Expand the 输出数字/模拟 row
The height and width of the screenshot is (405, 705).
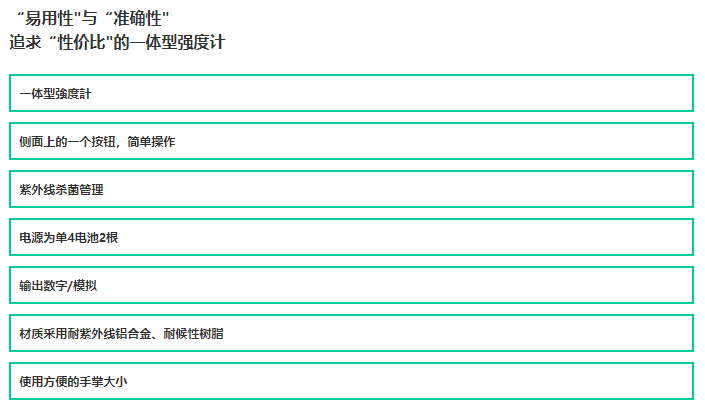point(351,285)
